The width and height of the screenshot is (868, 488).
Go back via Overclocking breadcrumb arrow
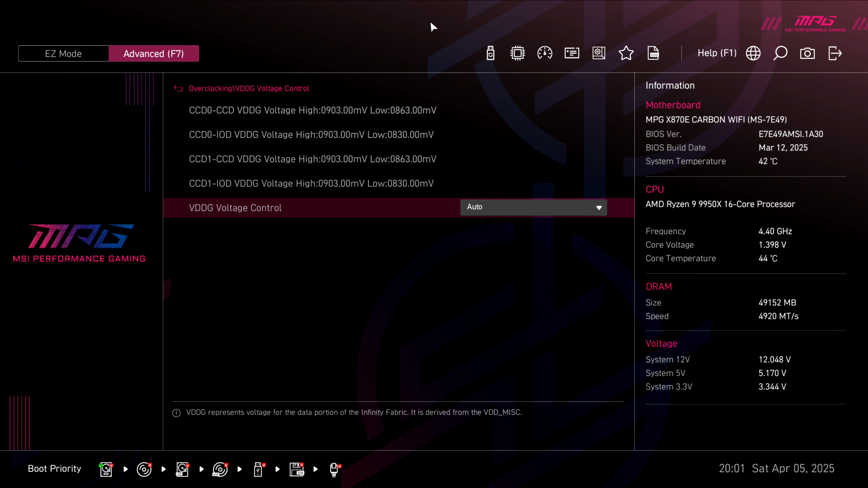coord(179,89)
